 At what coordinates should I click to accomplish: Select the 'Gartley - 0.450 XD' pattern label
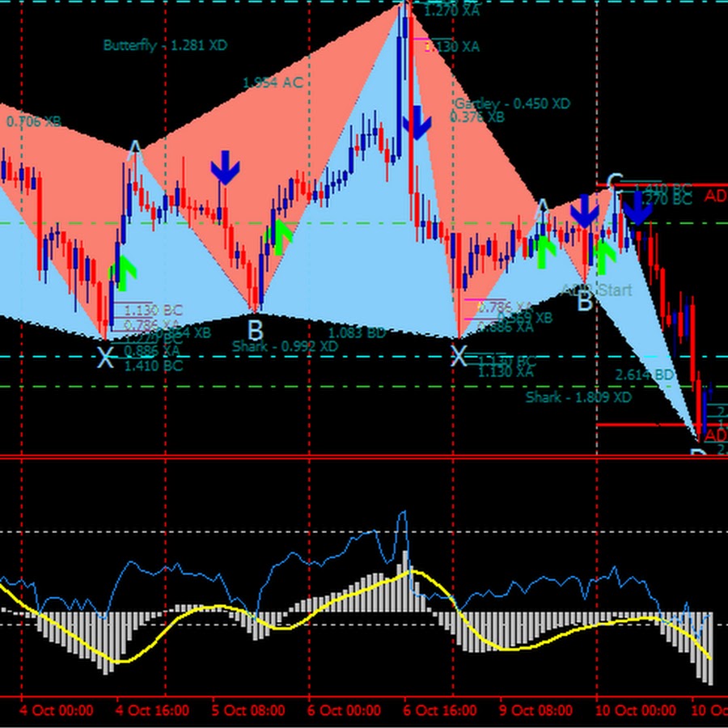tap(511, 104)
